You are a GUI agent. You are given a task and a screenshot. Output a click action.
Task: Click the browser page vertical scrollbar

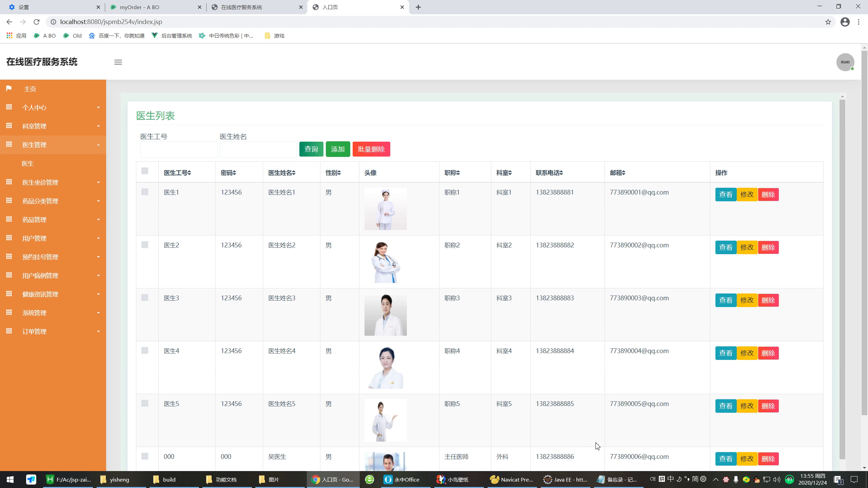[864, 233]
